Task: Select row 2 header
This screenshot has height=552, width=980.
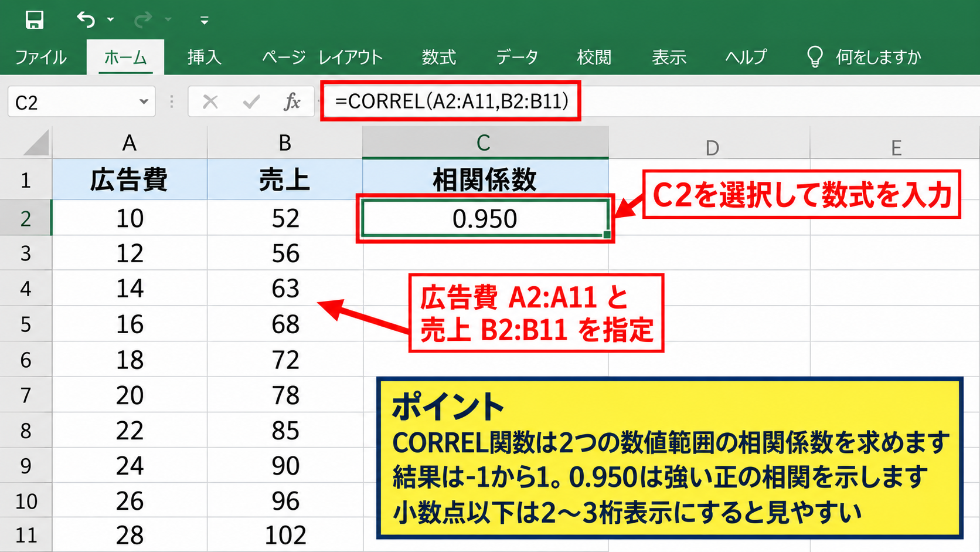Action: click(26, 218)
